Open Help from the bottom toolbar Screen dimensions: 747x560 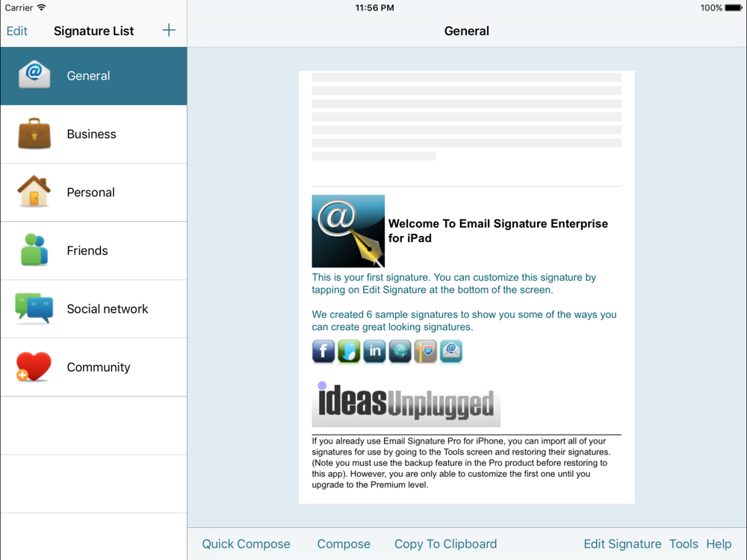coord(719,544)
